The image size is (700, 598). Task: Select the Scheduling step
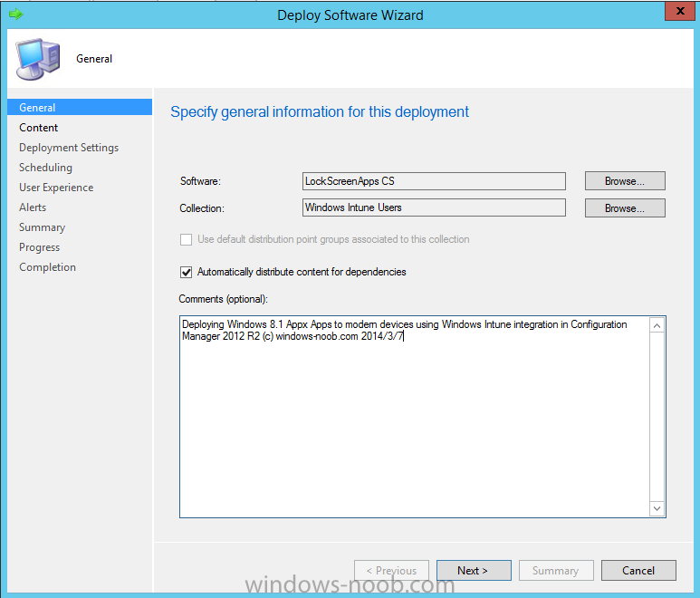pos(45,168)
